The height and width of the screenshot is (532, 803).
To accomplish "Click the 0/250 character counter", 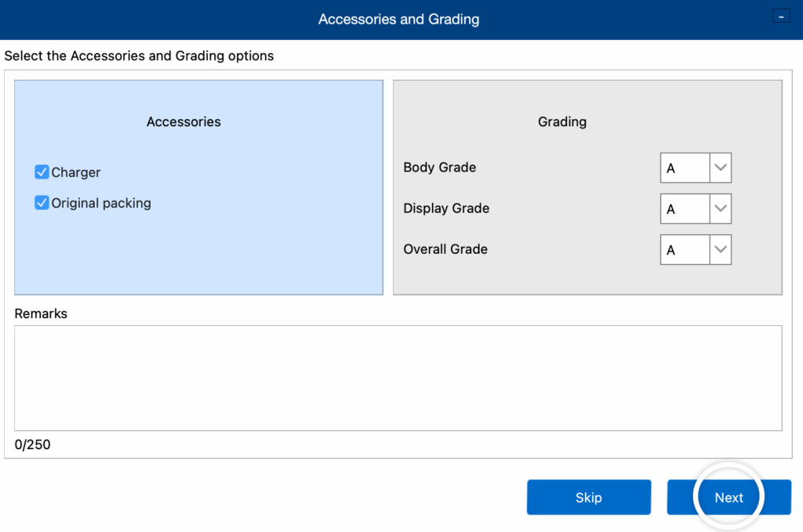I will (32, 445).
